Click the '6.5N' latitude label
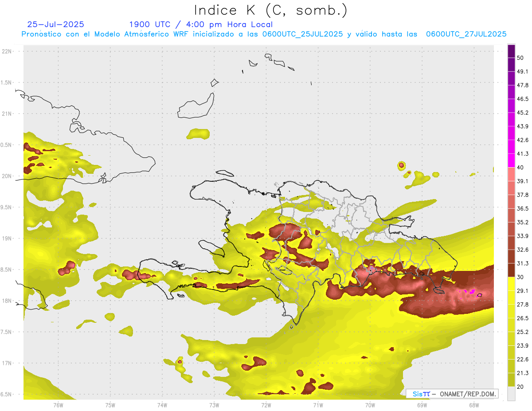This screenshot has height=411, width=532. coord(7,395)
